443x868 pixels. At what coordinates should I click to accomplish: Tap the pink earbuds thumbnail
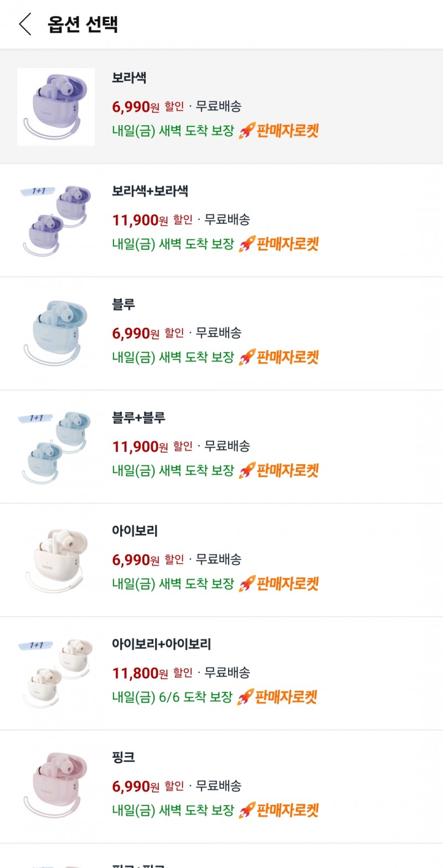point(56,786)
